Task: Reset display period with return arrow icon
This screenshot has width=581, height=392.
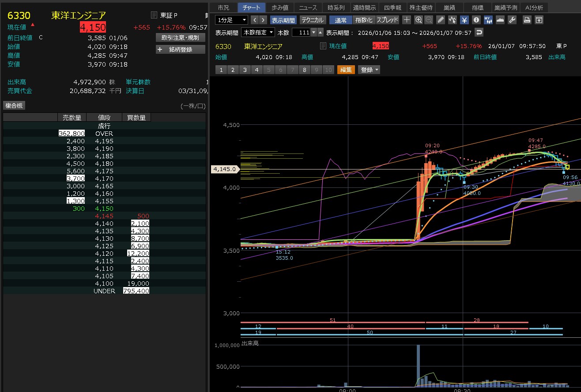Action: point(479,32)
